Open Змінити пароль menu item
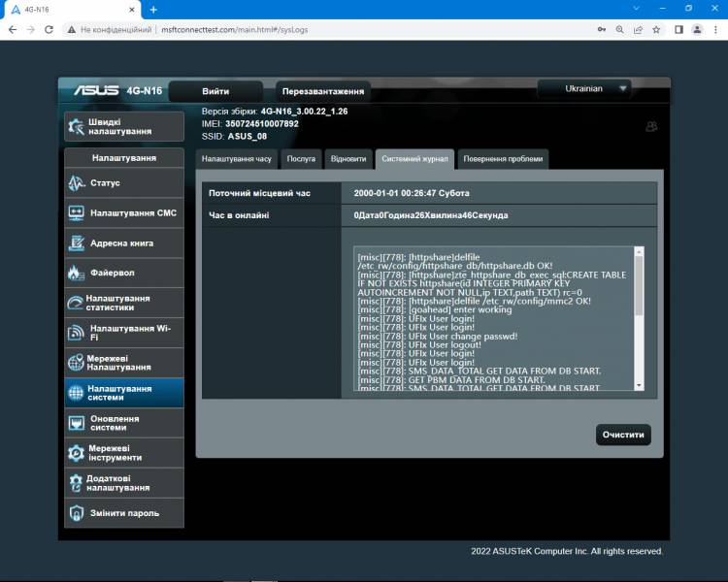The height and width of the screenshot is (582, 728). click(124, 513)
